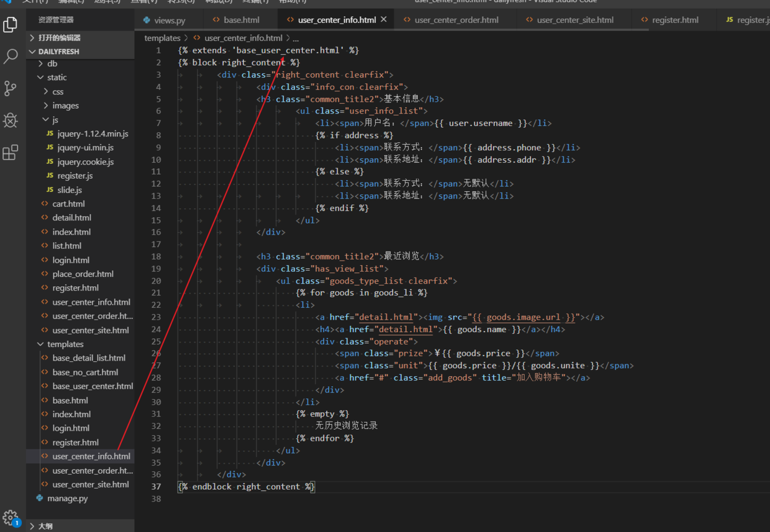This screenshot has height=532, width=770.
Task: Open the Manage gear icon
Action: 10,517
